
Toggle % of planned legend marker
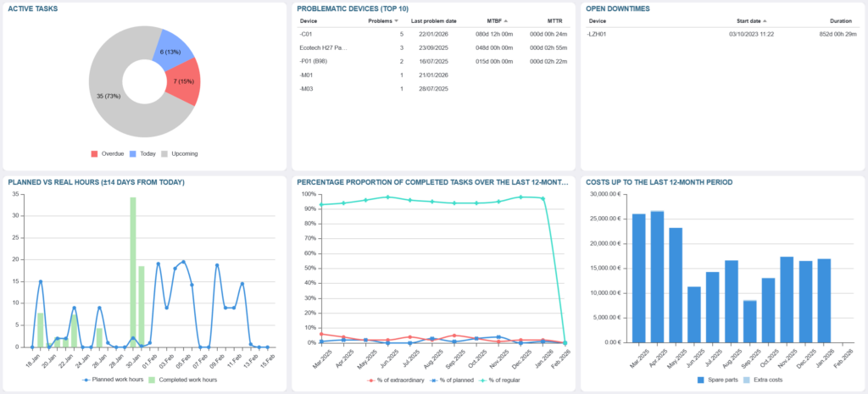[458, 380]
